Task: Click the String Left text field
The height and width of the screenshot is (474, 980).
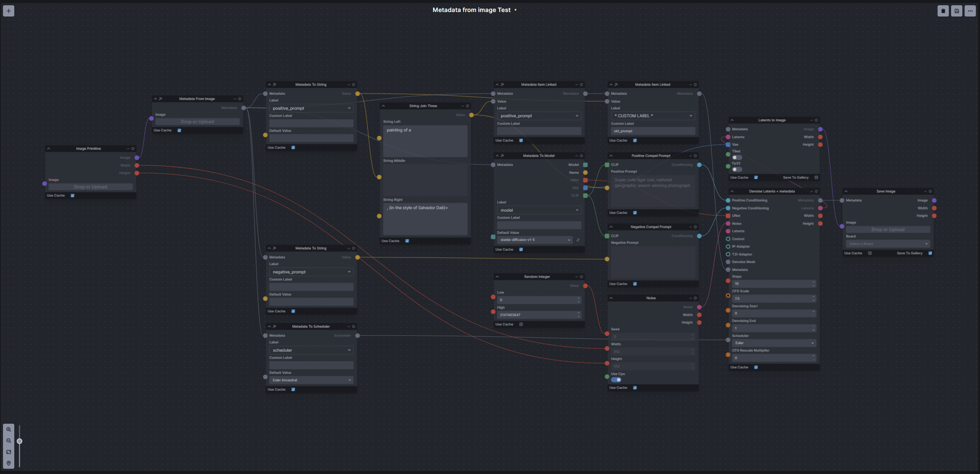Action: [x=425, y=141]
